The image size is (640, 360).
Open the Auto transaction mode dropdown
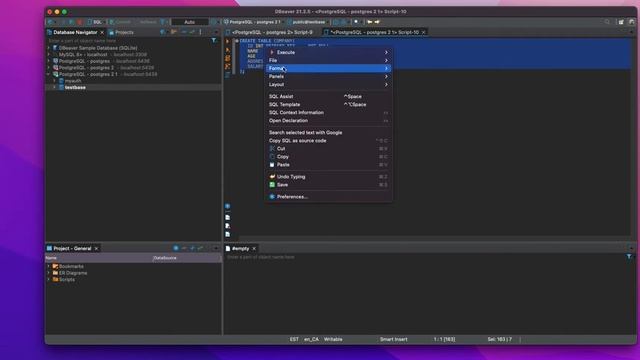[190, 22]
